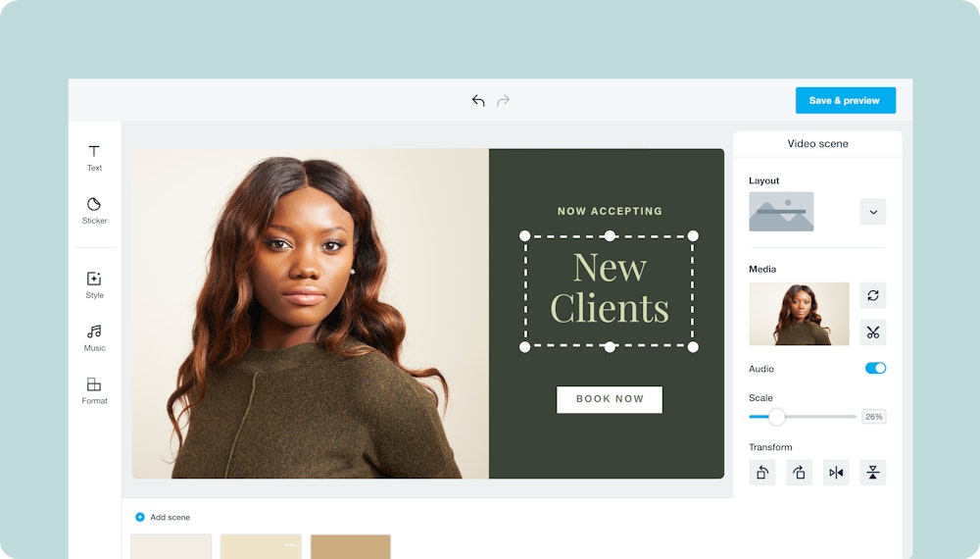This screenshot has height=559, width=980.
Task: Expand the Layout dropdown chevron
Action: (872, 212)
